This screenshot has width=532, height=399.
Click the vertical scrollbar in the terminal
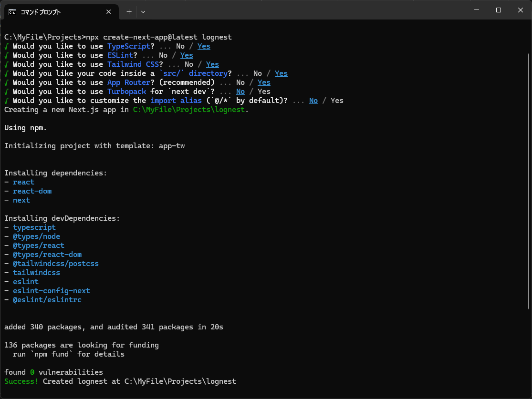click(x=529, y=181)
